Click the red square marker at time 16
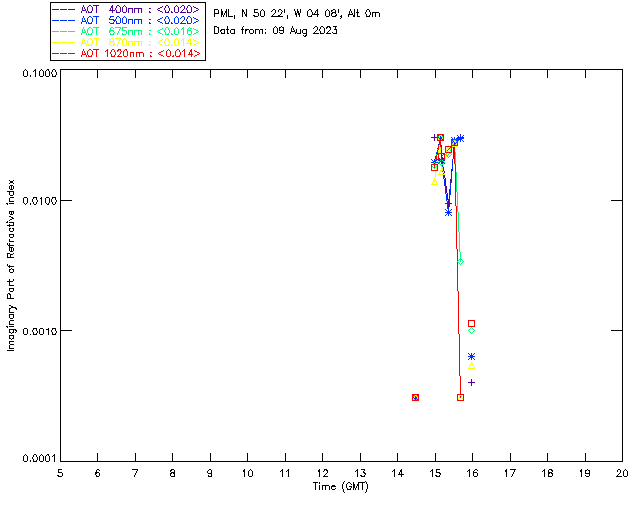 pos(471,323)
